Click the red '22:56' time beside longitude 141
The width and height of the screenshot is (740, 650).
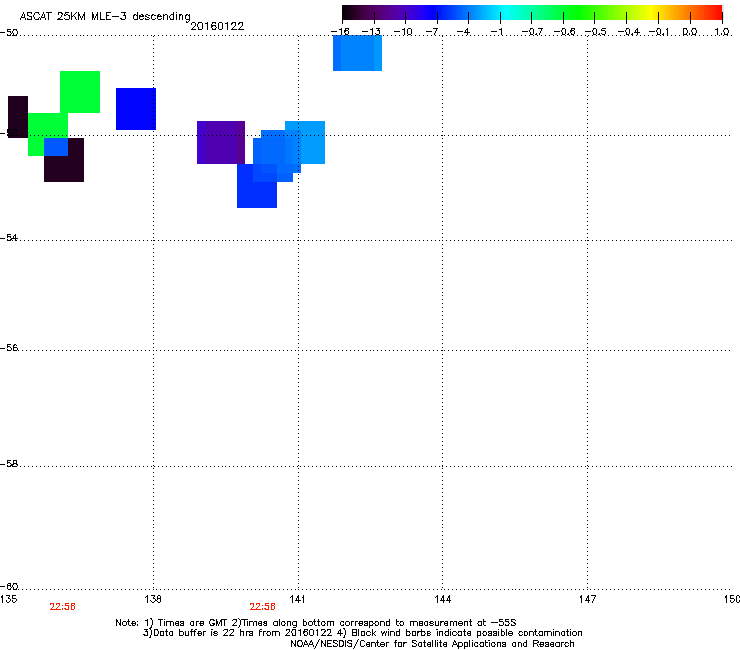pyautogui.click(x=262, y=607)
